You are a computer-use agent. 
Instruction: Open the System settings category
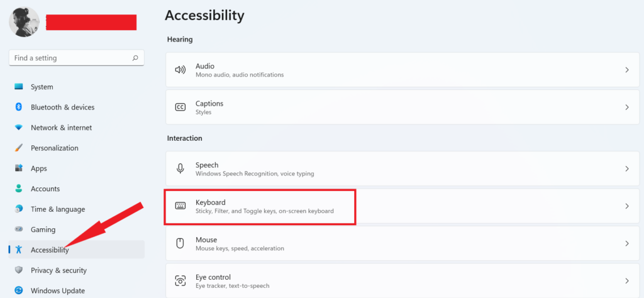pyautogui.click(x=76, y=87)
